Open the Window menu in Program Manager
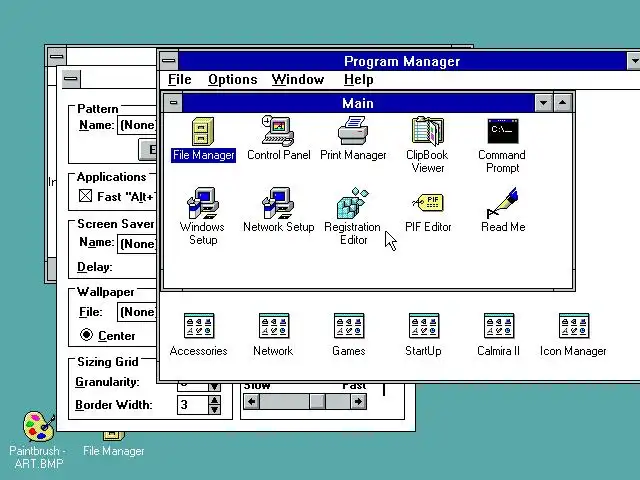The height and width of the screenshot is (480, 640). click(298, 80)
